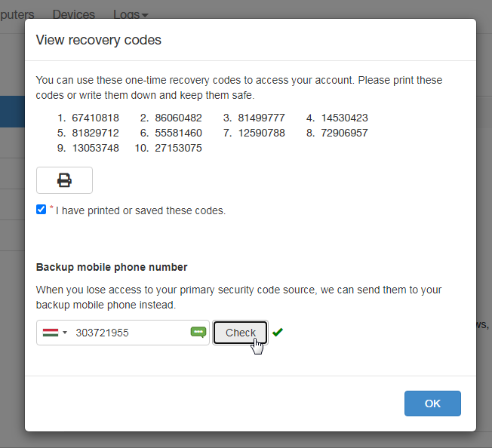Select recovery code 81499777

pyautogui.click(x=261, y=118)
